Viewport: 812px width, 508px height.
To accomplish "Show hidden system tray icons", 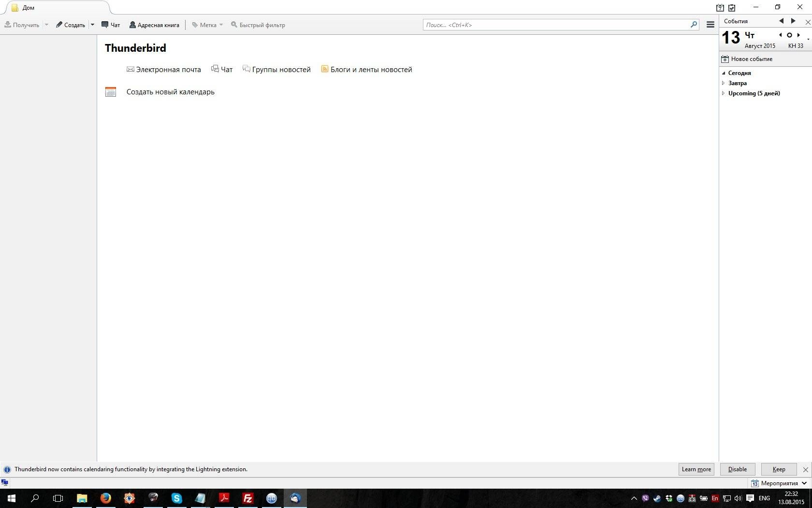I will coord(634,498).
